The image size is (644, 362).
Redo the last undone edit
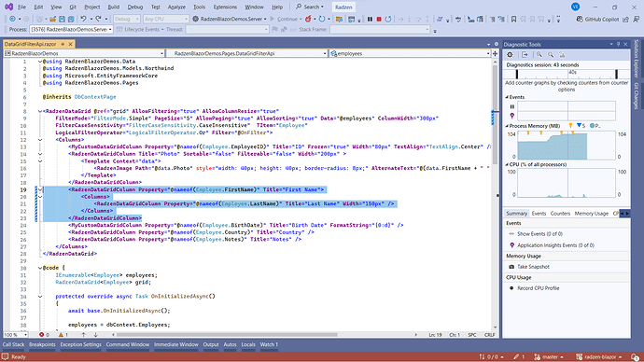click(99, 19)
